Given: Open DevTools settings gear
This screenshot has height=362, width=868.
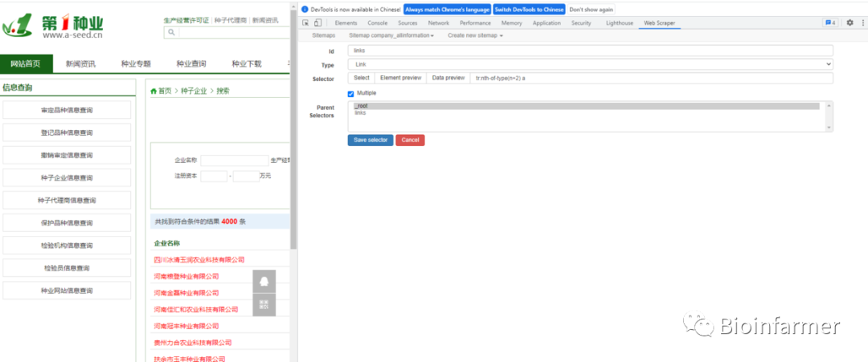Looking at the screenshot, I should [850, 23].
